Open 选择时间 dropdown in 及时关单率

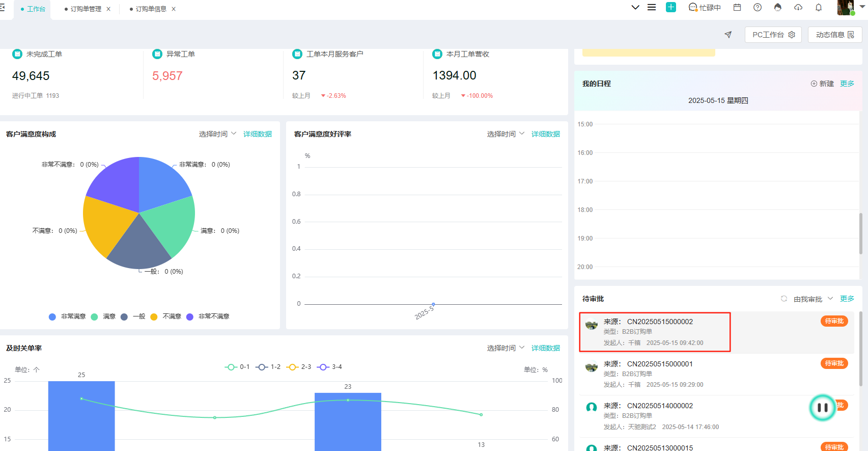tap(506, 348)
